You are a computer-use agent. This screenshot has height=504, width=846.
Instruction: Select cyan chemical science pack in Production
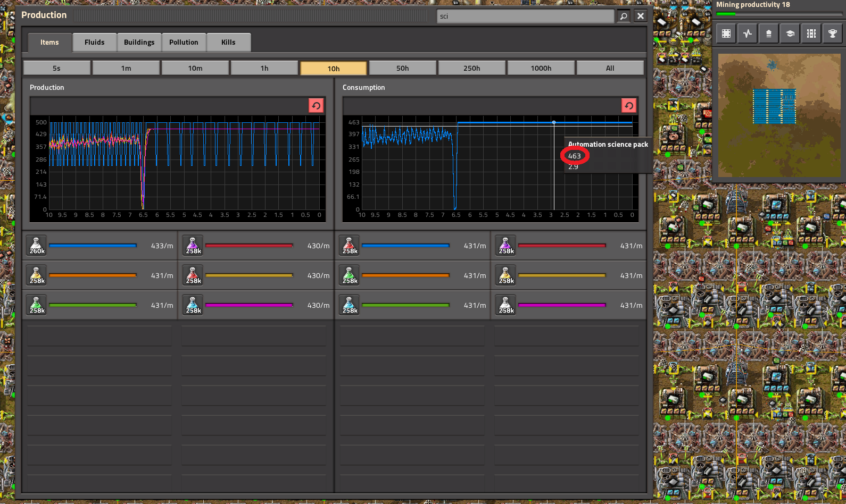pos(193,305)
